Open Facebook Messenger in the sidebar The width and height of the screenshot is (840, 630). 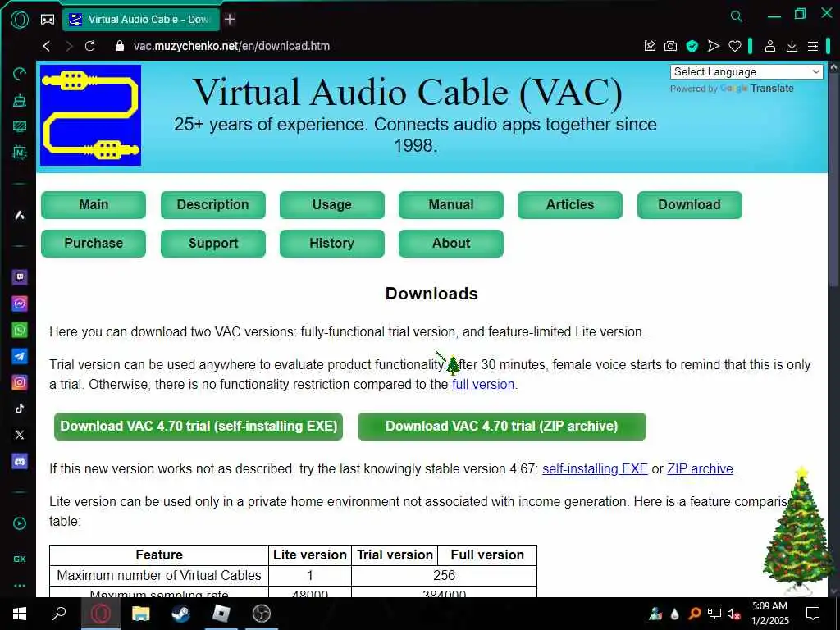click(x=20, y=304)
